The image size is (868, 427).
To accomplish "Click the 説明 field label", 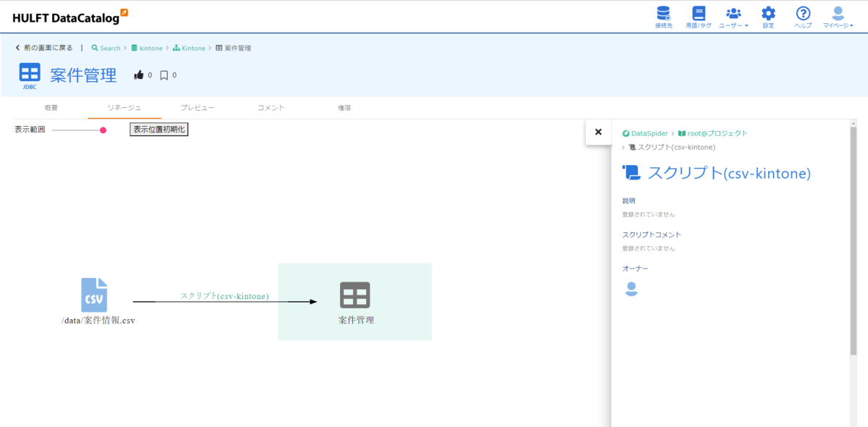I will pos(629,200).
